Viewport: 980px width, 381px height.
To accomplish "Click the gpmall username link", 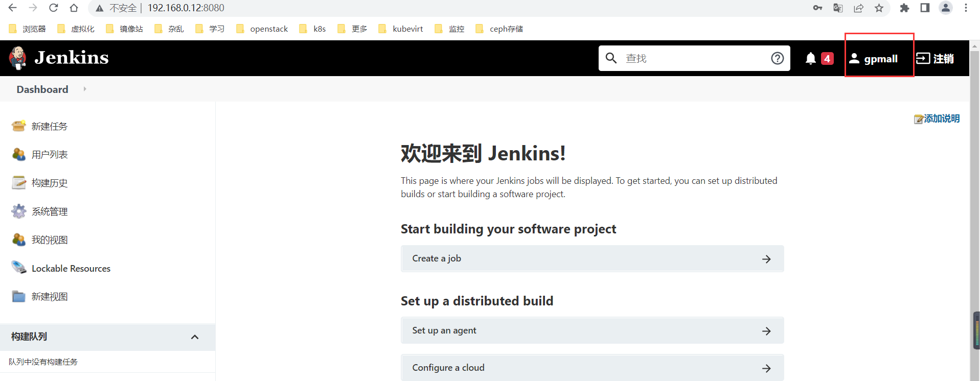I will [x=881, y=59].
